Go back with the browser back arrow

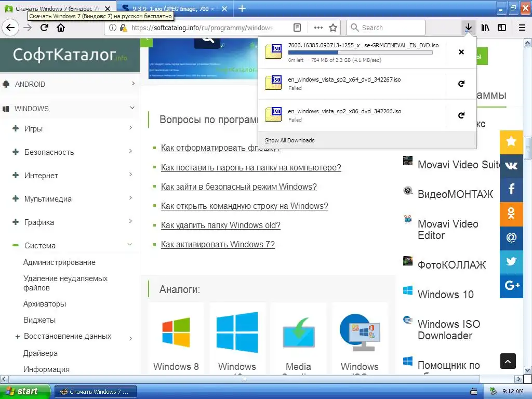[x=10, y=28]
